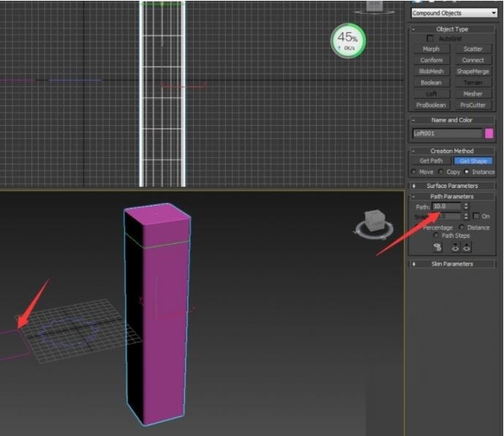
Task: Enable the AutoGrid checkbox
Action: coord(430,38)
